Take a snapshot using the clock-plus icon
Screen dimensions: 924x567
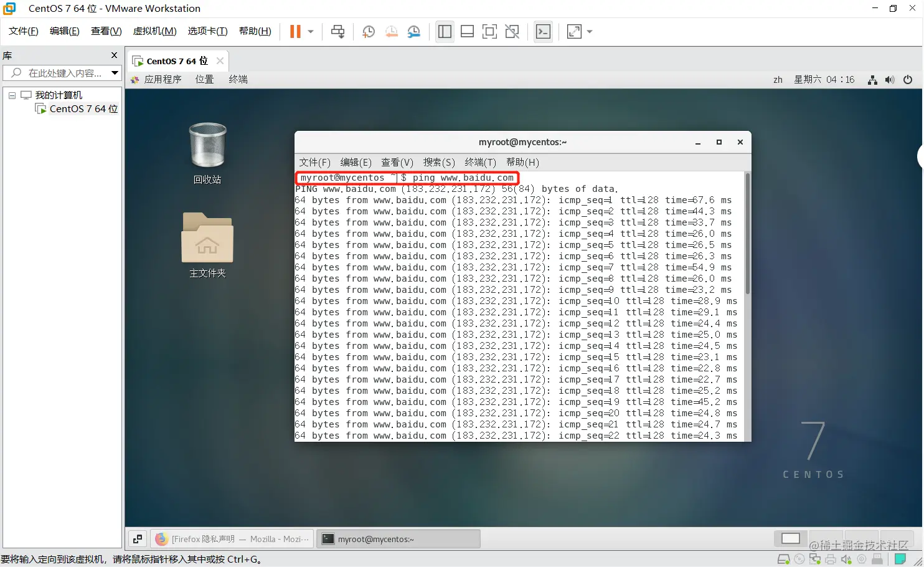[368, 32]
